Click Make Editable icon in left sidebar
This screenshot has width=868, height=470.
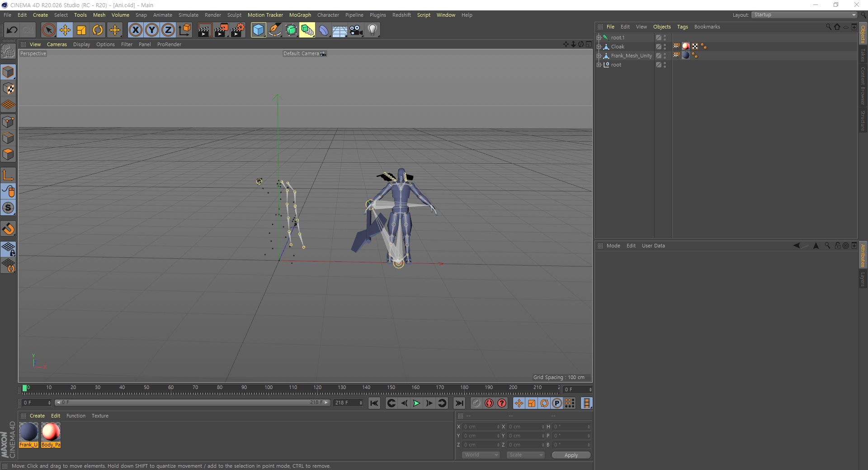[x=8, y=52]
